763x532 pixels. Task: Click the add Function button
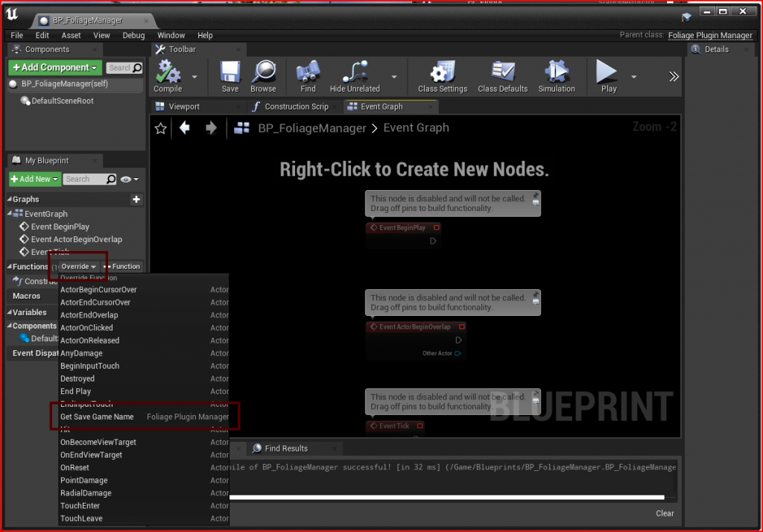pyautogui.click(x=122, y=266)
